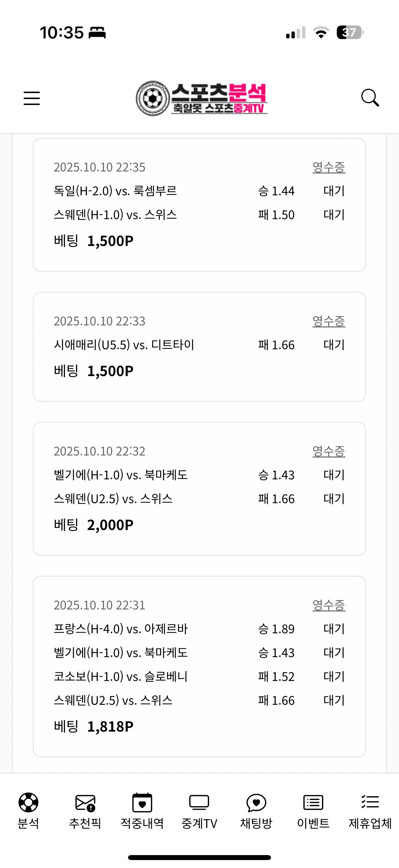Viewport: 399px width, 868px height.
Task: Tap the search magnifier icon
Action: (370, 98)
